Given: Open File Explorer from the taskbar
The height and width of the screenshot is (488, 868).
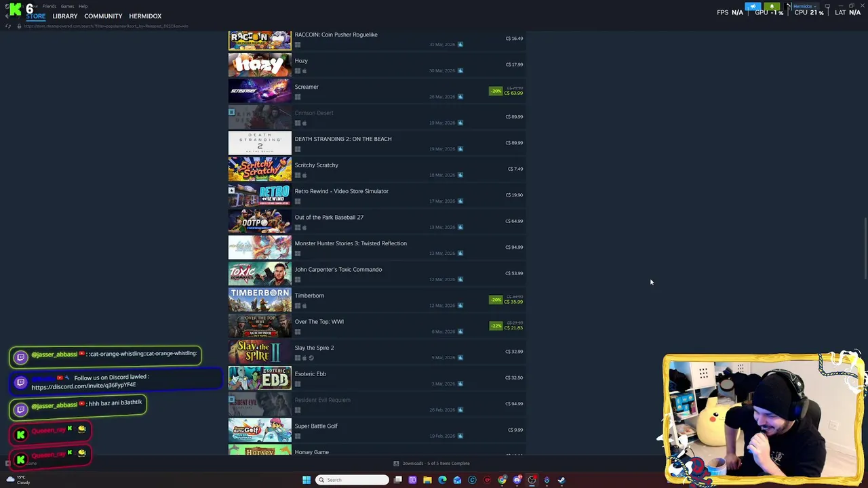Looking at the screenshot, I should (x=427, y=480).
